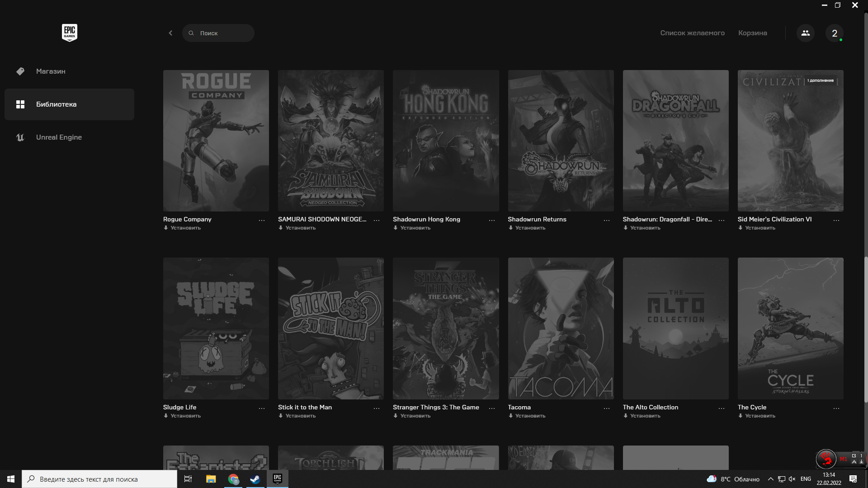Install SAMURAI SHODOWN via Установить
This screenshot has height=488, width=868.
click(297, 228)
